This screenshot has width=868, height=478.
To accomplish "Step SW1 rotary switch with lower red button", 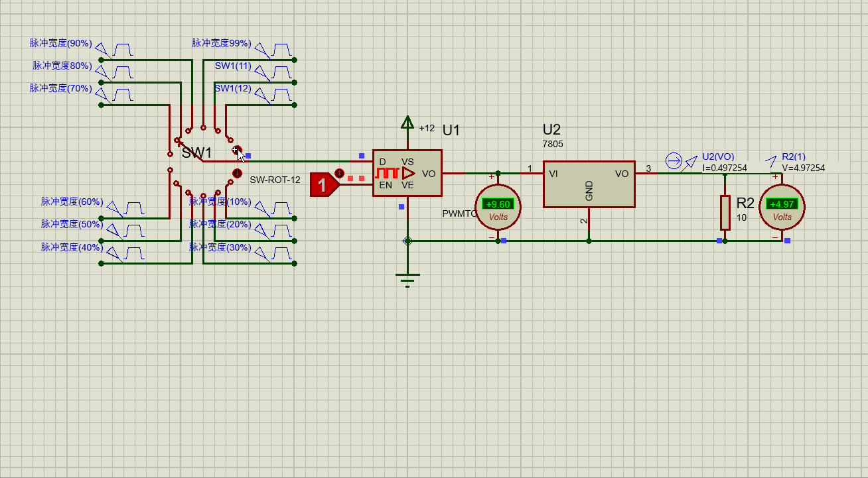I will [x=237, y=174].
